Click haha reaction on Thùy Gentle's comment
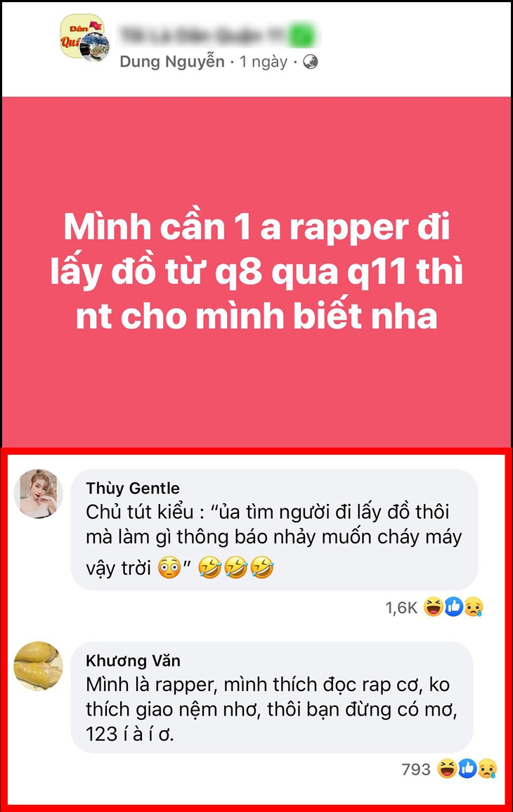This screenshot has width=513, height=812. pyautogui.click(x=434, y=607)
